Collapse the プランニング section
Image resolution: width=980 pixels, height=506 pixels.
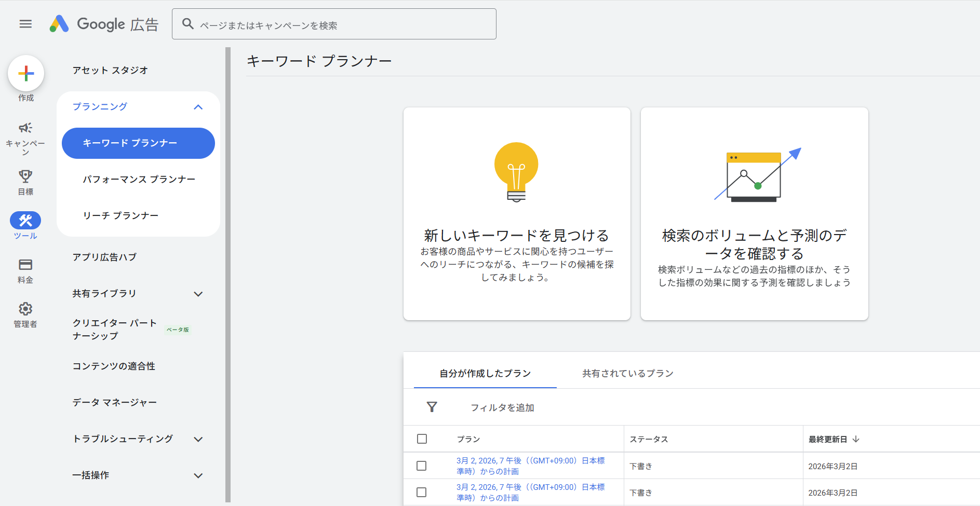(198, 107)
